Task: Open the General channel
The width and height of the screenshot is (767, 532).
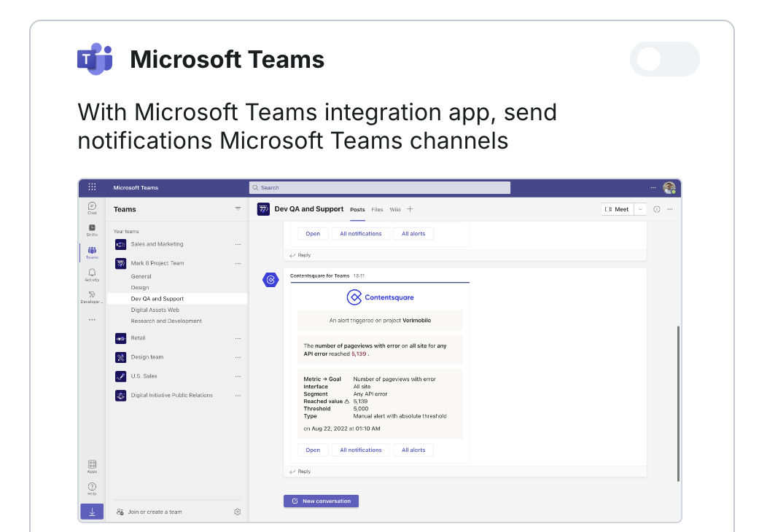Action: (x=141, y=276)
